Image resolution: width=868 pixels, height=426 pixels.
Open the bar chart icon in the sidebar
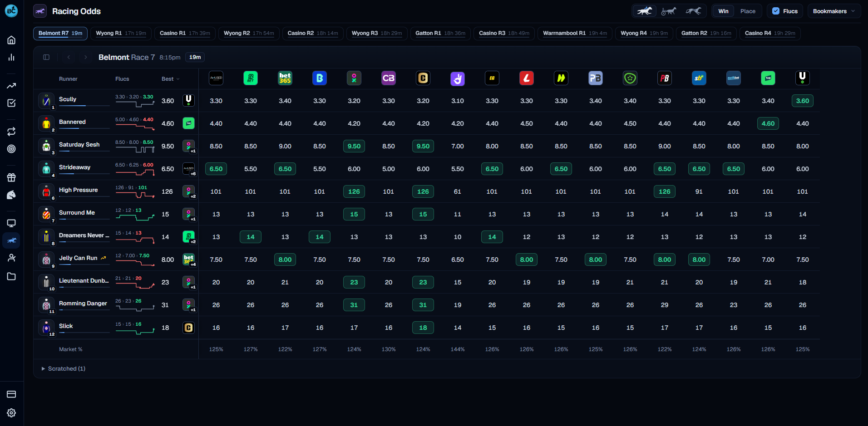(x=11, y=57)
